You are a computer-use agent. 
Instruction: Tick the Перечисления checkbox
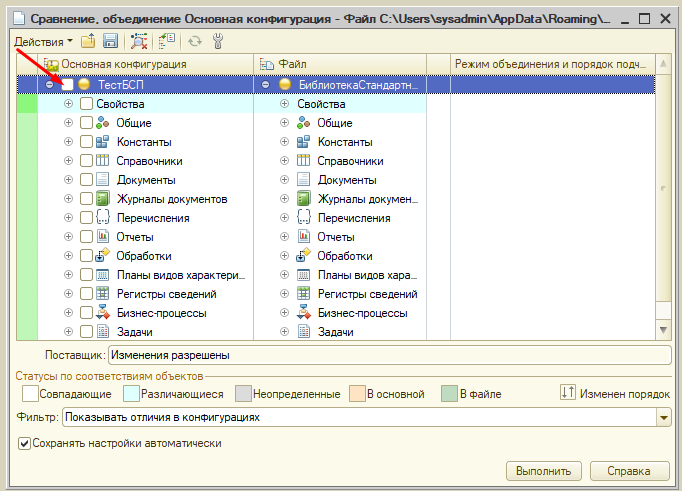coord(87,217)
